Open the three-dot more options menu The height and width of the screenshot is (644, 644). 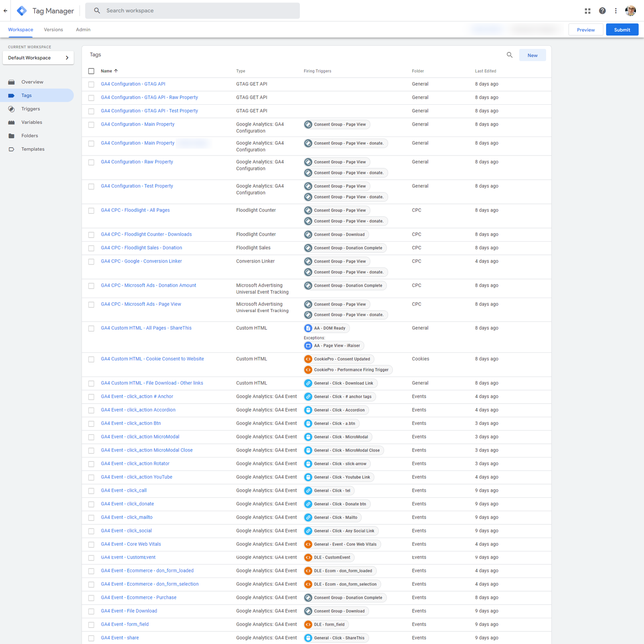[x=616, y=11]
